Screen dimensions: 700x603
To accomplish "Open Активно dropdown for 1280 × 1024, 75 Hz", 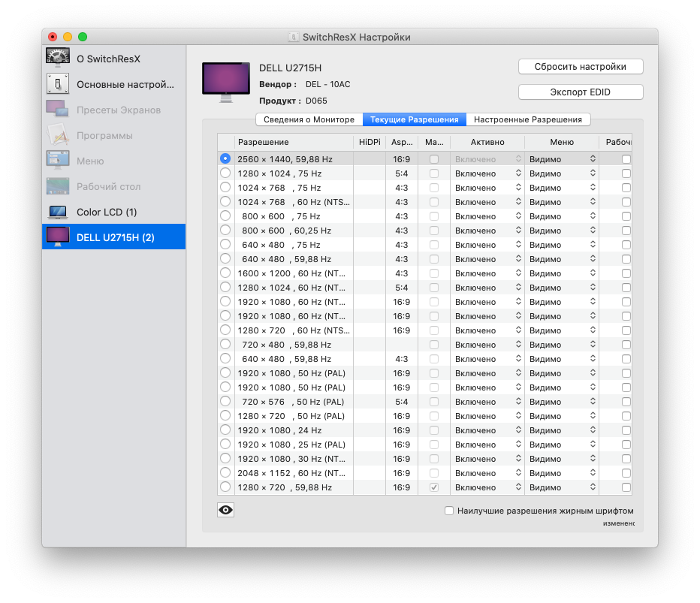I will (487, 173).
